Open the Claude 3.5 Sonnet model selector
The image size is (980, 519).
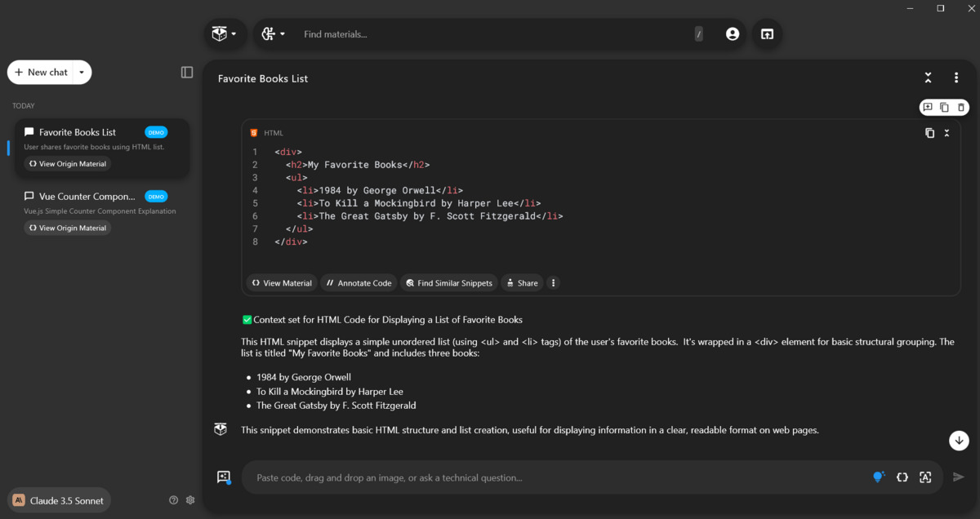pos(59,500)
